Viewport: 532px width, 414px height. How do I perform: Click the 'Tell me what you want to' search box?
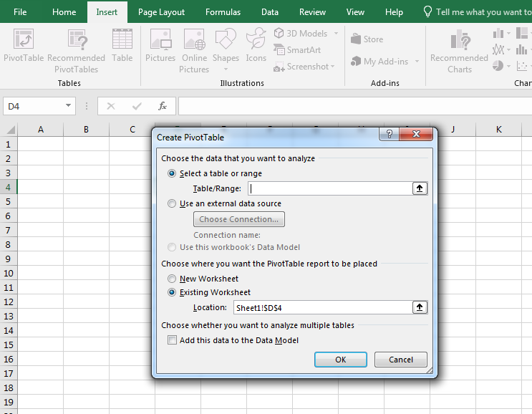[x=483, y=12]
